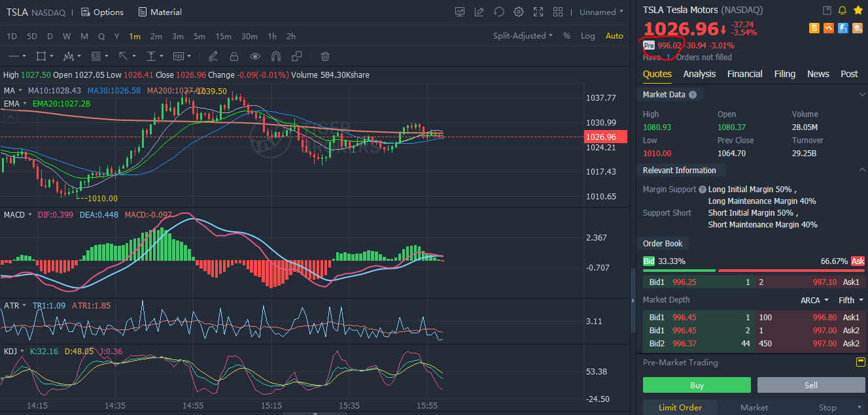Viewport: 868px width, 415px height.
Task: Click the stock notes bookmark icon
Action: 827,10
